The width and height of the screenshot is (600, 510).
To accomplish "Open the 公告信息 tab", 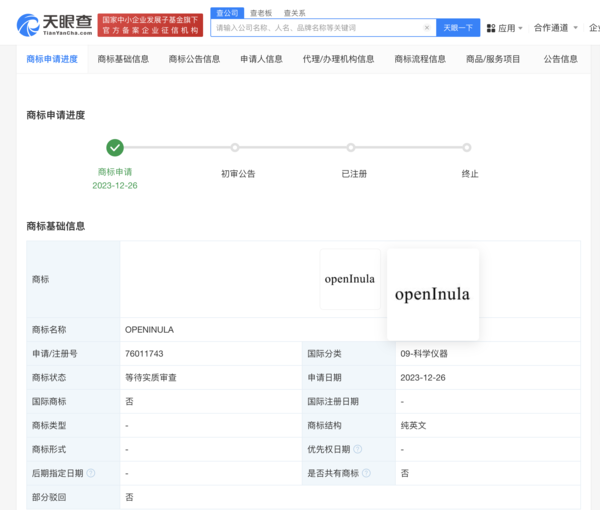I will click(x=561, y=59).
